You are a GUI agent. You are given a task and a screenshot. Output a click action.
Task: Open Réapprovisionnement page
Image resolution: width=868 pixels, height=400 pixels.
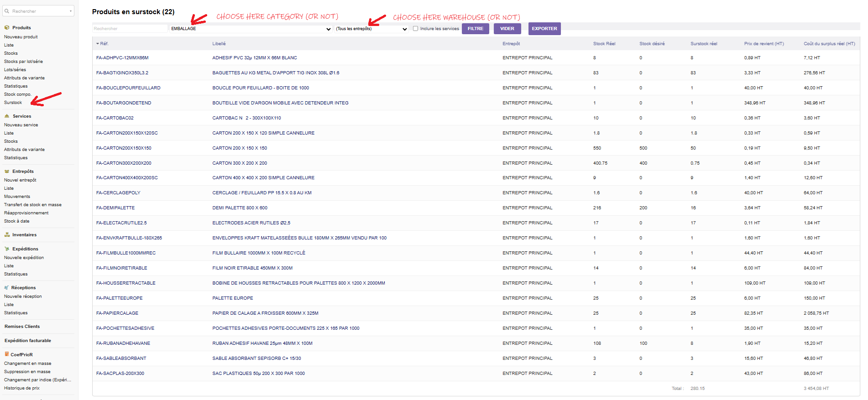tap(26, 213)
